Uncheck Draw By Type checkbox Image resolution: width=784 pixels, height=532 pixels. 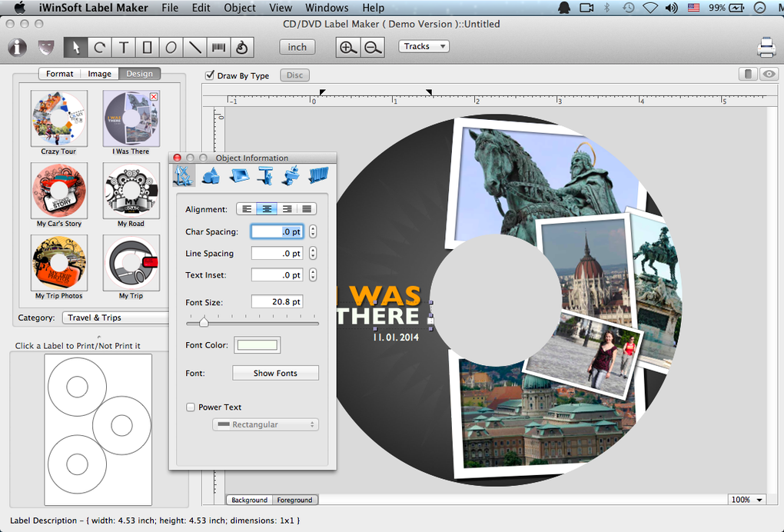[x=210, y=75]
